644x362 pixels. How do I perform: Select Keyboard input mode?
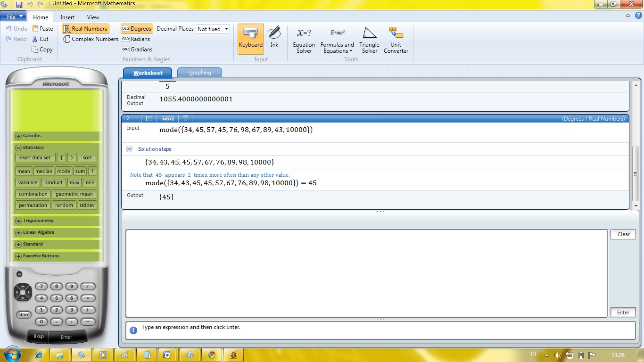pos(250,39)
